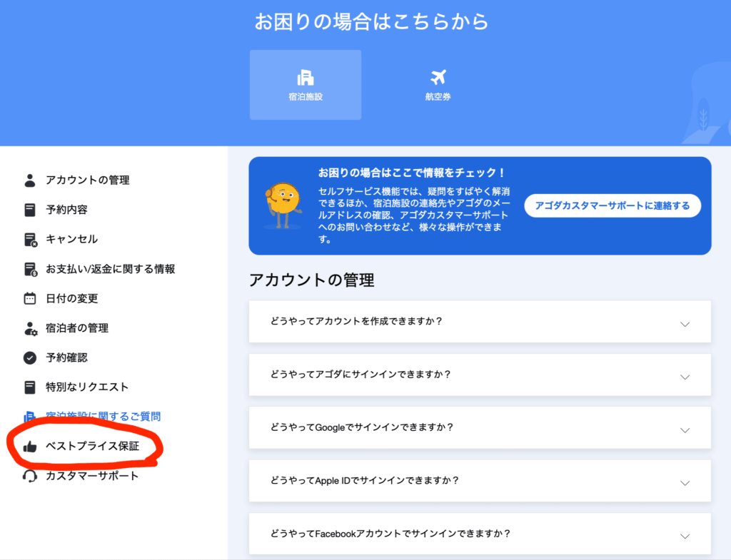Image resolution: width=731 pixels, height=560 pixels.
Task: Click the booking icon next to 予約内容
Action: tap(30, 210)
